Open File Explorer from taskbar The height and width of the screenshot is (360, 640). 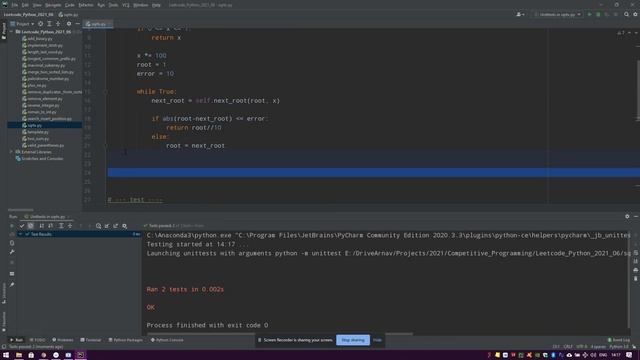(19, 355)
